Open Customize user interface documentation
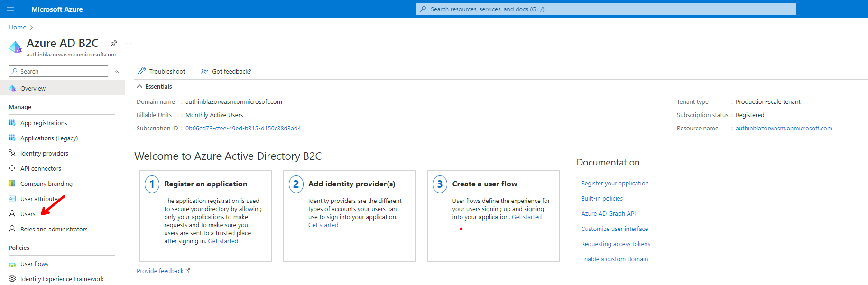 (614, 229)
